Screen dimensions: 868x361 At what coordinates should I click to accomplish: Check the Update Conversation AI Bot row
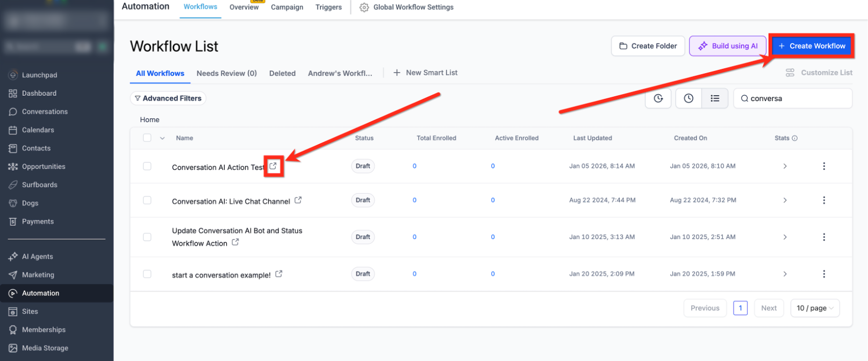pyautogui.click(x=147, y=237)
